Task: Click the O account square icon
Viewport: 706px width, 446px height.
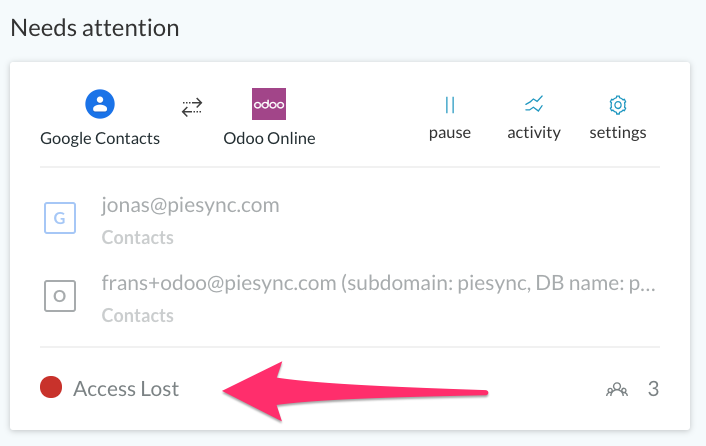Action: click(x=60, y=296)
